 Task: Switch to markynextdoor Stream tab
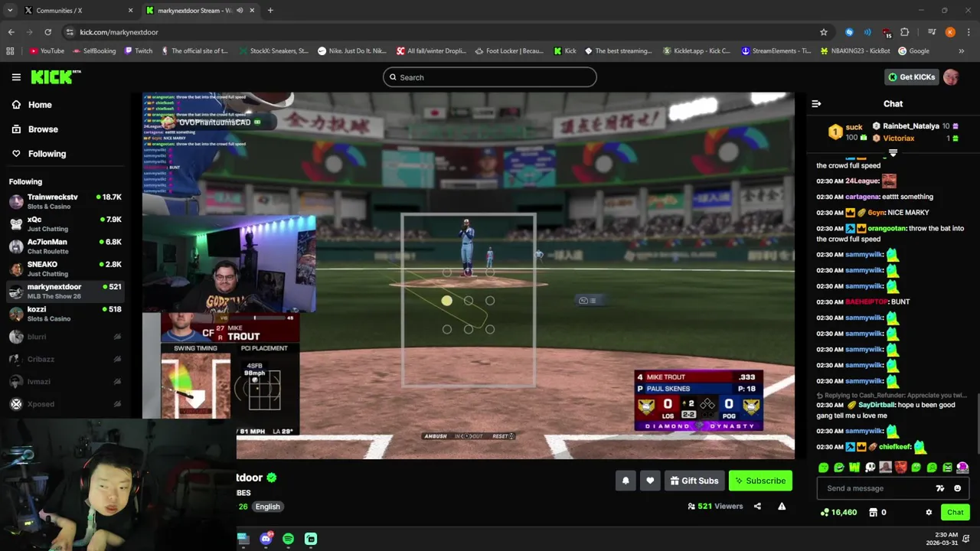[201, 11]
